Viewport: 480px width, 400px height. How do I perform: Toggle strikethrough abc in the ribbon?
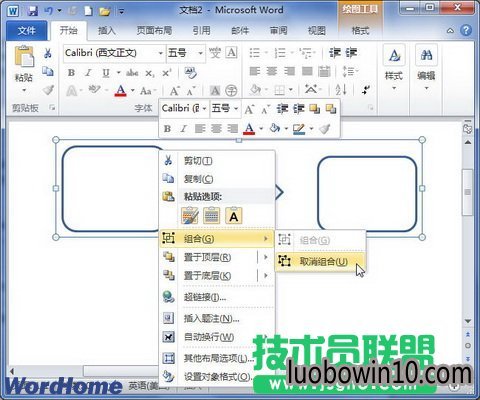132,73
